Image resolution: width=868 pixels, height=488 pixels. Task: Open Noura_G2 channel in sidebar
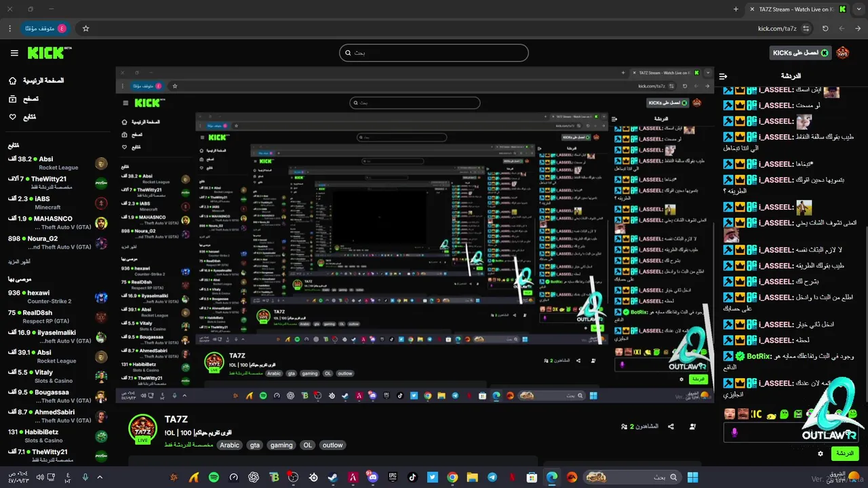tap(58, 243)
